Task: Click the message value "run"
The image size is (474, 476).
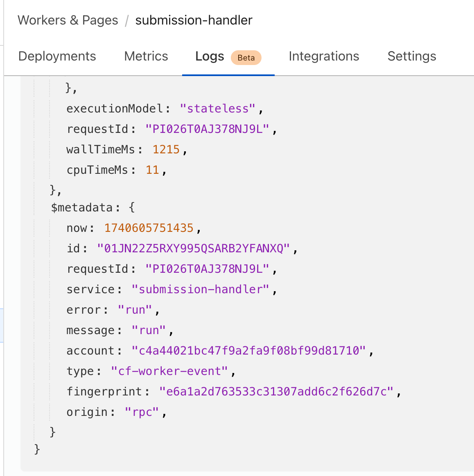Action: coord(149,330)
